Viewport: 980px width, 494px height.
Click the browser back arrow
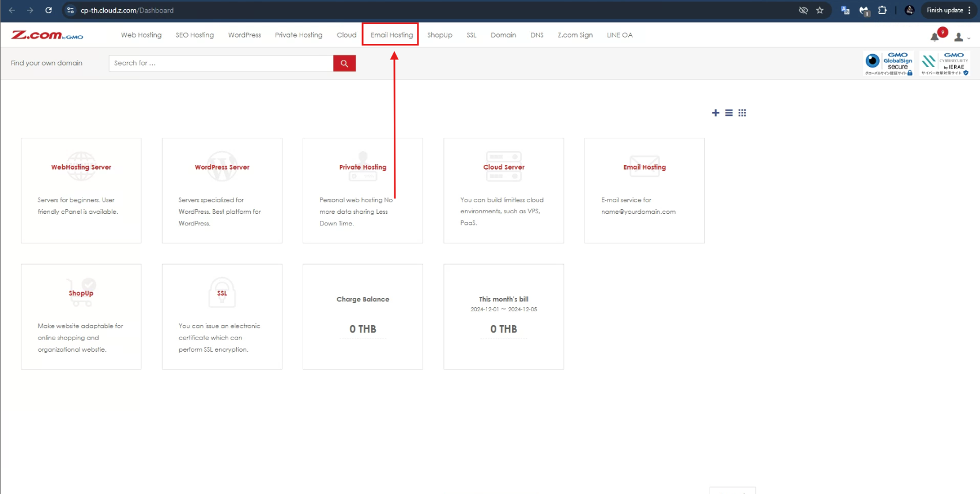12,10
